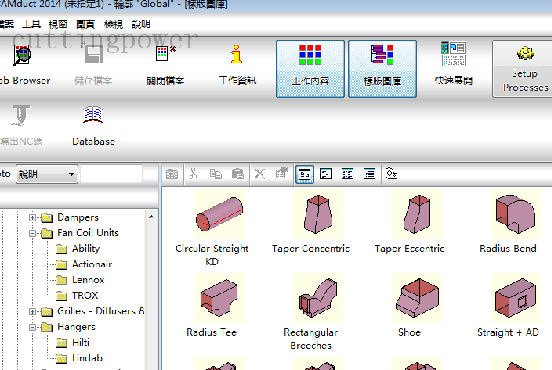Toggle the template library view button
This screenshot has height=370, width=552.
(382, 69)
